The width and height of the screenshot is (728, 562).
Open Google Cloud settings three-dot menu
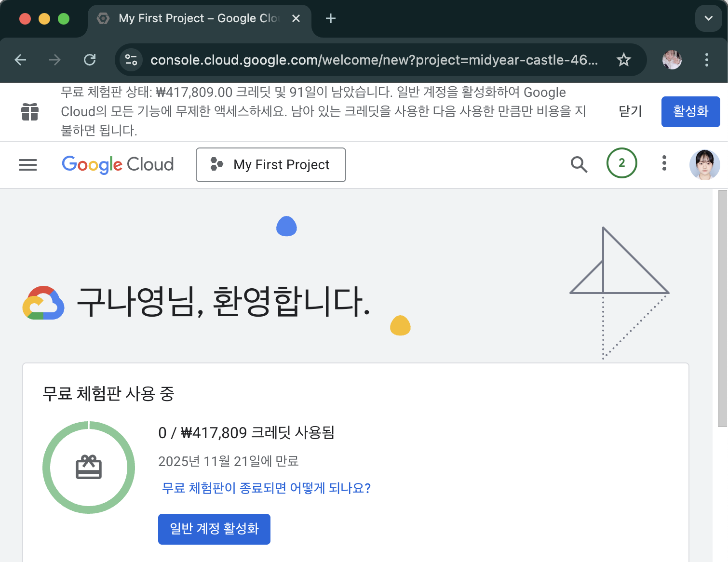click(664, 163)
